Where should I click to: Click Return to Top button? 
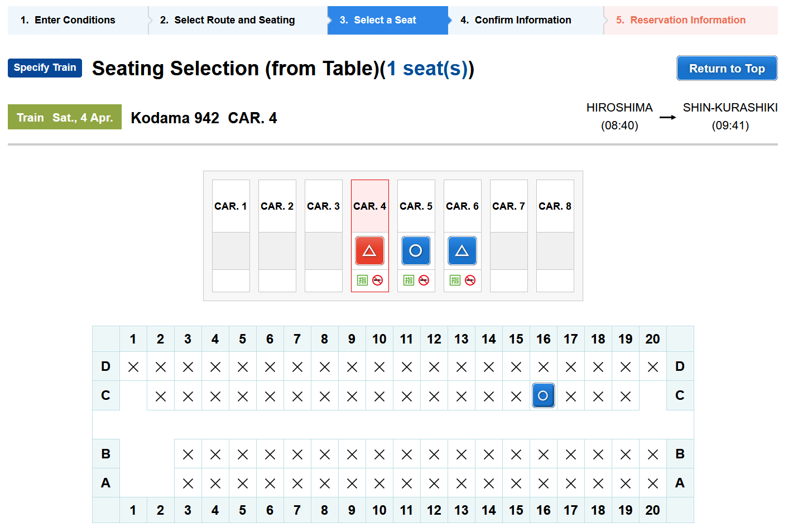pyautogui.click(x=727, y=68)
